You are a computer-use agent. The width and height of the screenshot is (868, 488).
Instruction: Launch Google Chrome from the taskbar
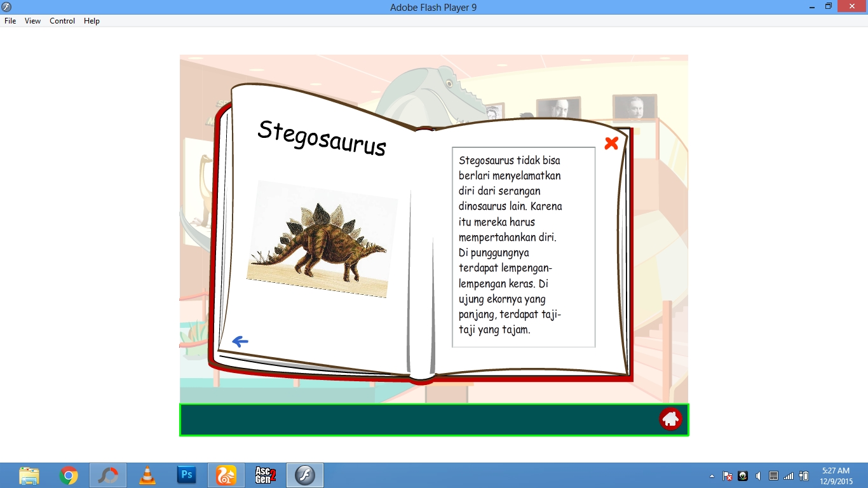tap(69, 475)
